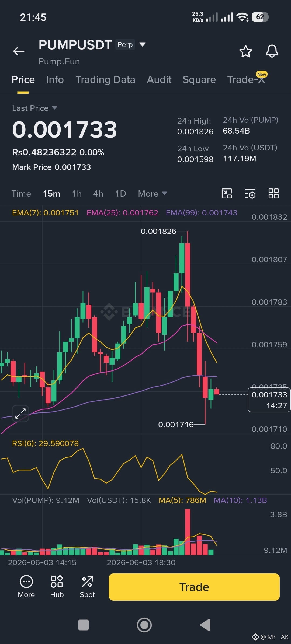
Task: Tap the EMA(7) indicator label
Action: point(45,213)
